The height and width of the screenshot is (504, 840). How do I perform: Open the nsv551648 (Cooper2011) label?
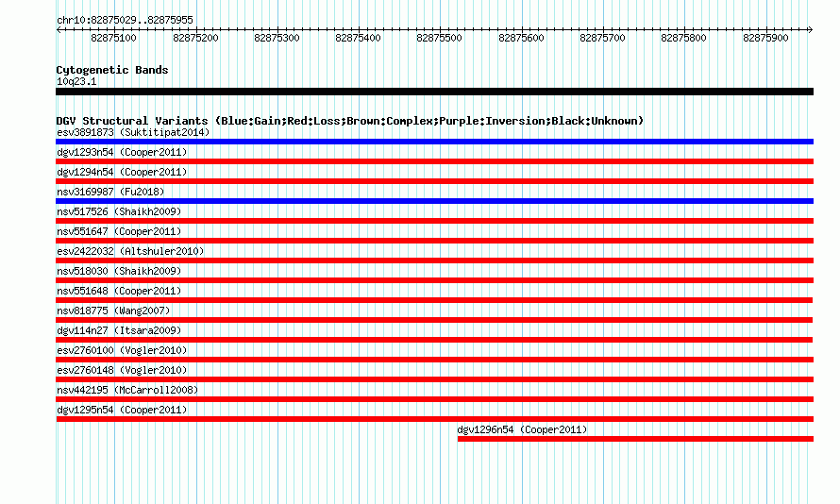coord(119,291)
